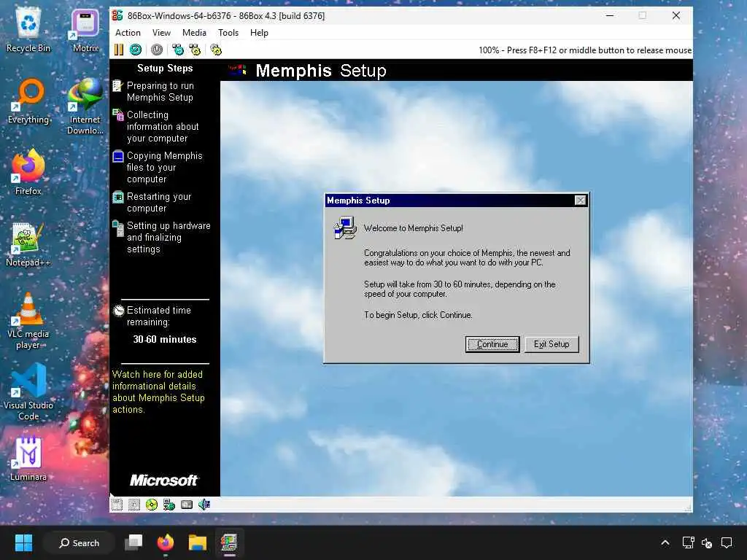Click the network status bar icon
The height and width of the screenshot is (560, 747).
[x=169, y=505]
